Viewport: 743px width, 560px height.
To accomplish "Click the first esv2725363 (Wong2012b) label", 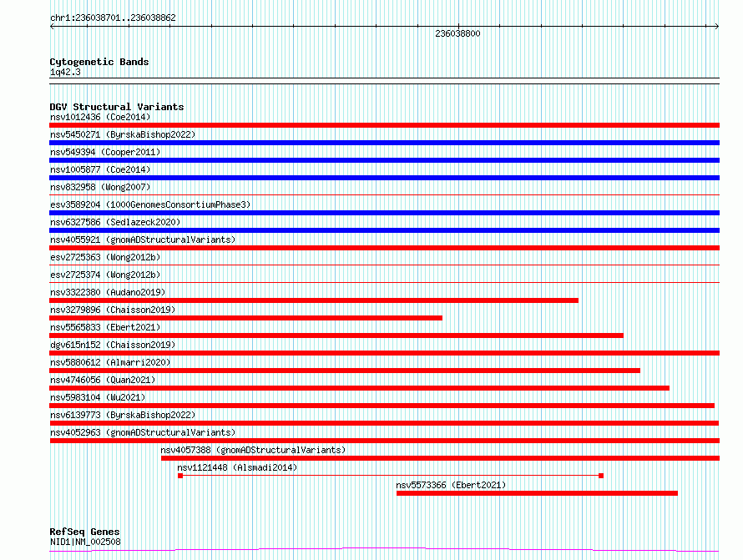I will [105, 257].
